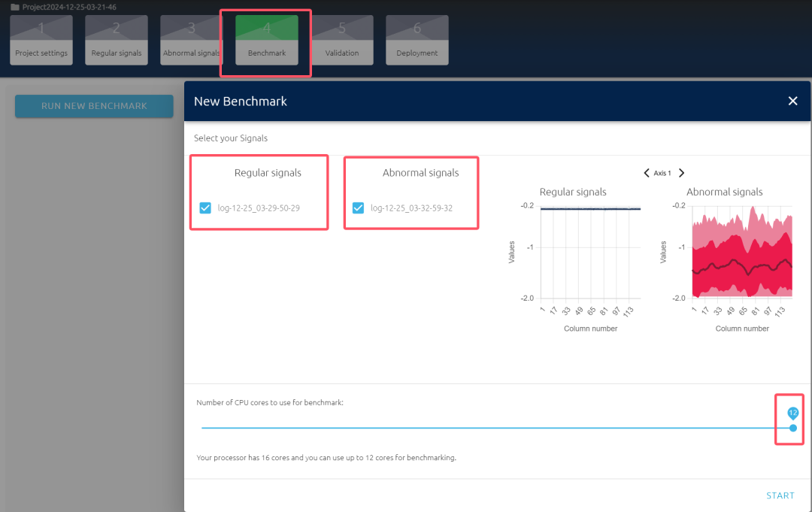This screenshot has height=512, width=812.
Task: Uncheck abnormal signal log-12-25_03-32-59-32
Action: (358, 208)
